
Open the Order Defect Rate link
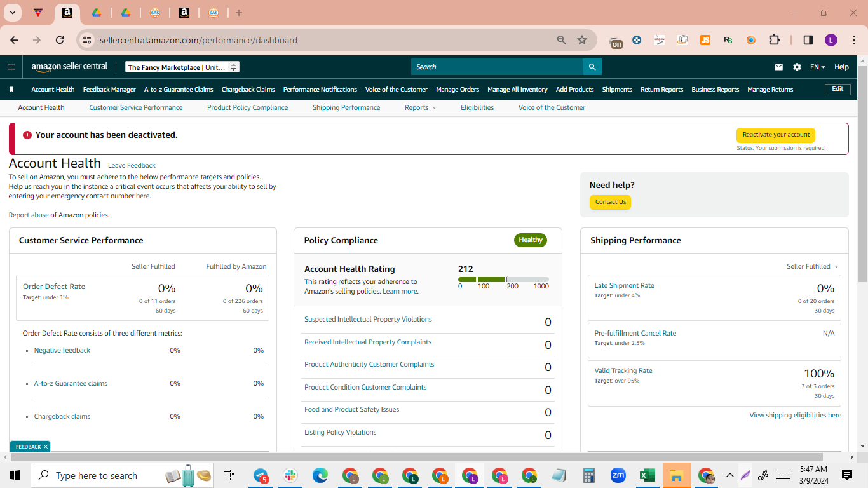pos(54,287)
